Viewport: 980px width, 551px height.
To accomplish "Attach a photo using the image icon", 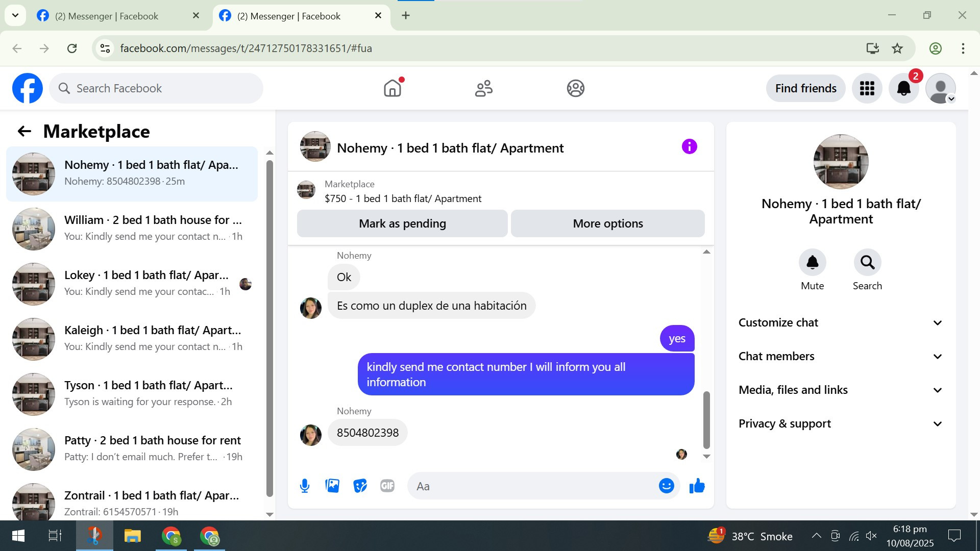I will [332, 486].
